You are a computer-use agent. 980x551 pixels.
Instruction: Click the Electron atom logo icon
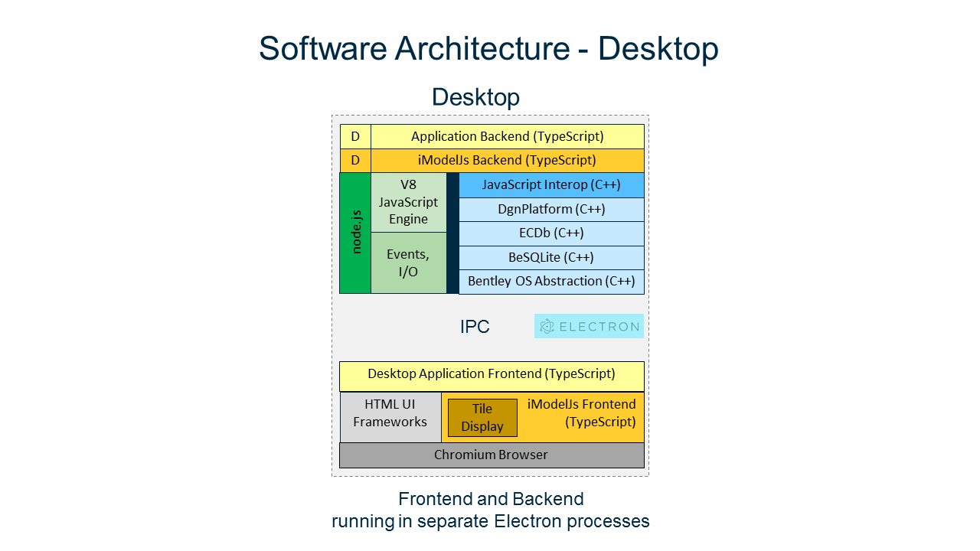[547, 325]
